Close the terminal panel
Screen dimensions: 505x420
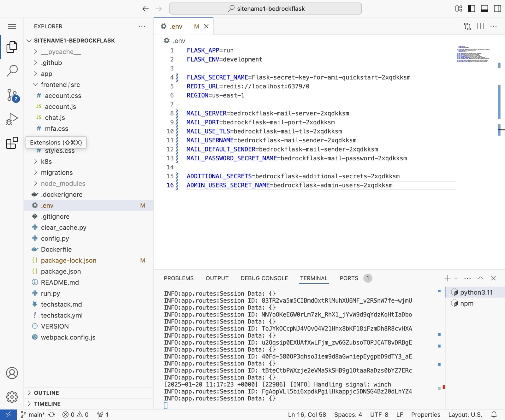click(494, 278)
